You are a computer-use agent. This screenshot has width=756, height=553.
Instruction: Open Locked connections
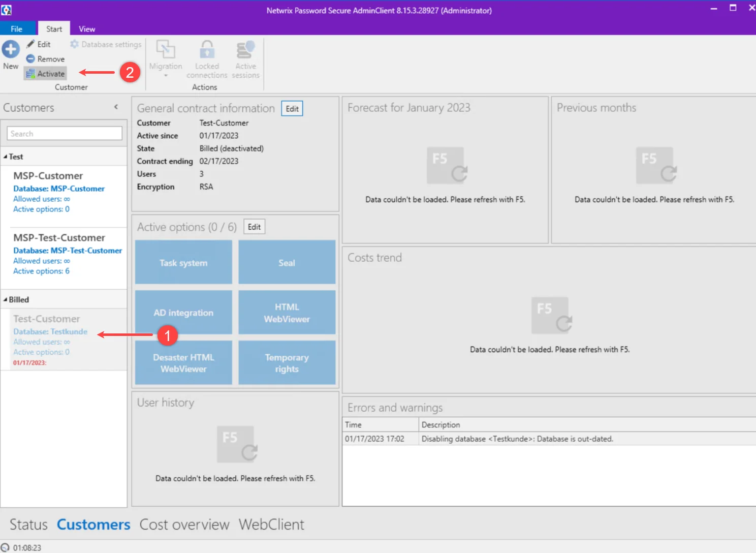coord(207,59)
